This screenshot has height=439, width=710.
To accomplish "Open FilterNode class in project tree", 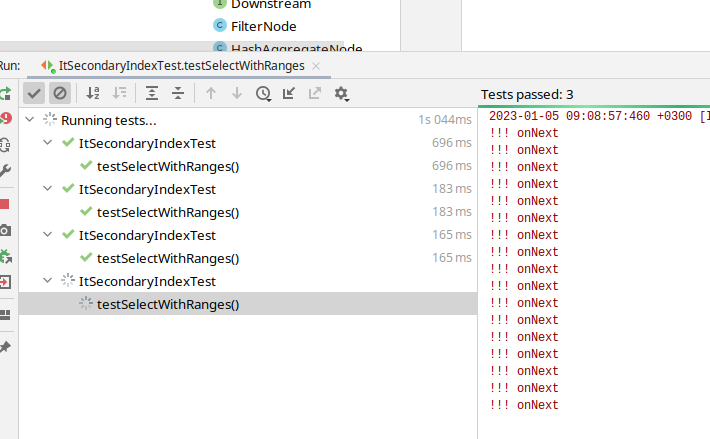I will (264, 26).
